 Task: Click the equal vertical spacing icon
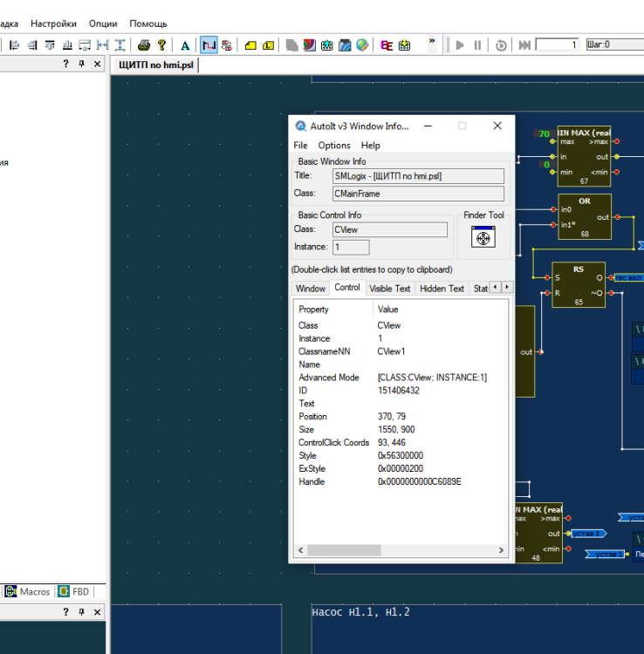click(x=120, y=45)
